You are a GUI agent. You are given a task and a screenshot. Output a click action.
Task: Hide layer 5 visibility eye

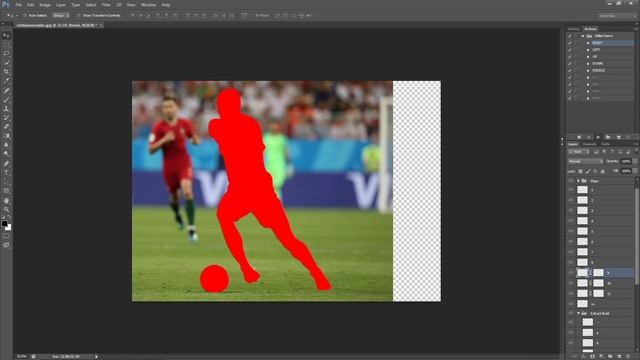click(571, 231)
